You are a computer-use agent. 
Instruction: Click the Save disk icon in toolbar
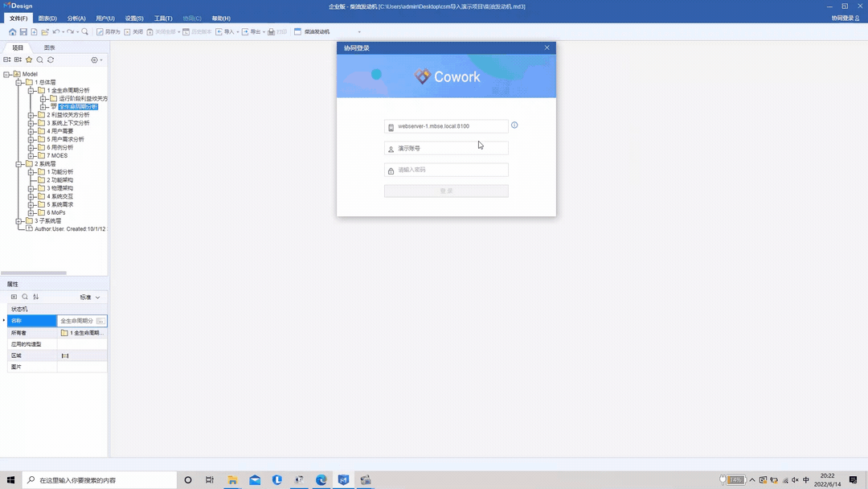coord(23,32)
